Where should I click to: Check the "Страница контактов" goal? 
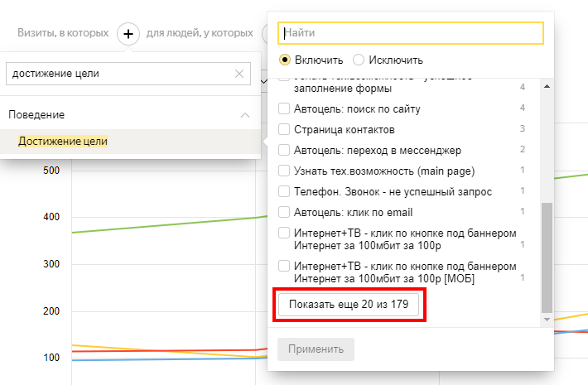coord(284,130)
